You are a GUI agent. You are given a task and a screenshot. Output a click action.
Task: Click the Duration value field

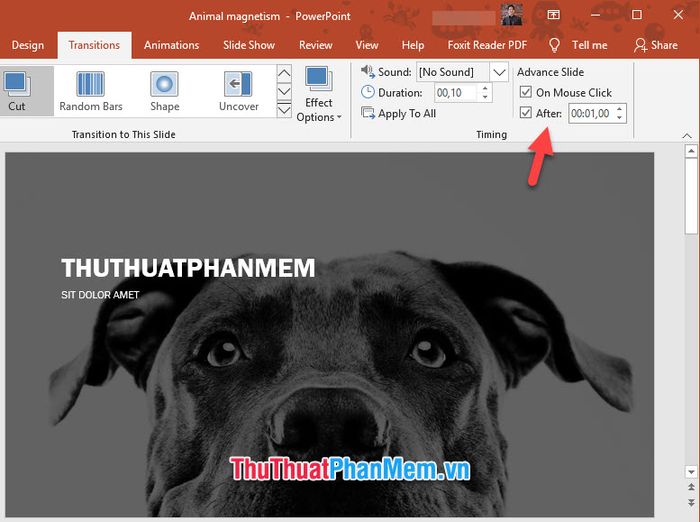(x=457, y=92)
